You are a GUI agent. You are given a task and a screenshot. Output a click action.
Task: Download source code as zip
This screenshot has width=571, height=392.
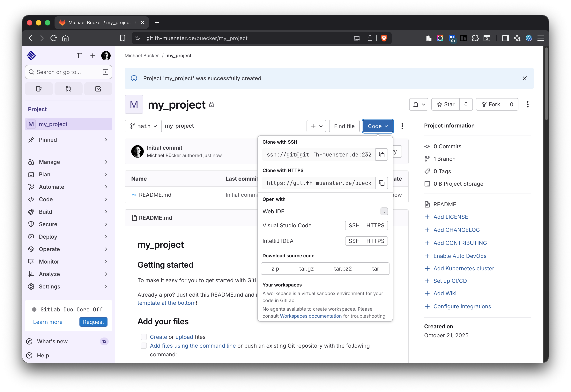[x=275, y=268]
